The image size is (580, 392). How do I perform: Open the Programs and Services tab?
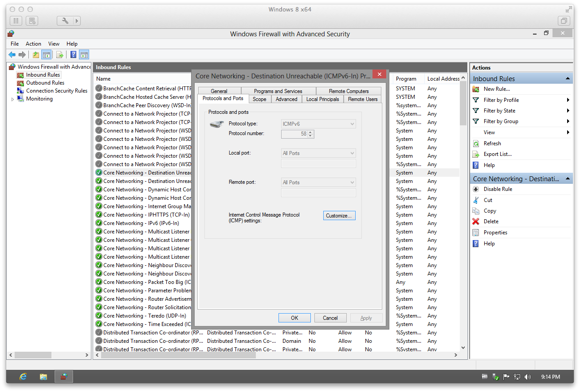coord(278,91)
